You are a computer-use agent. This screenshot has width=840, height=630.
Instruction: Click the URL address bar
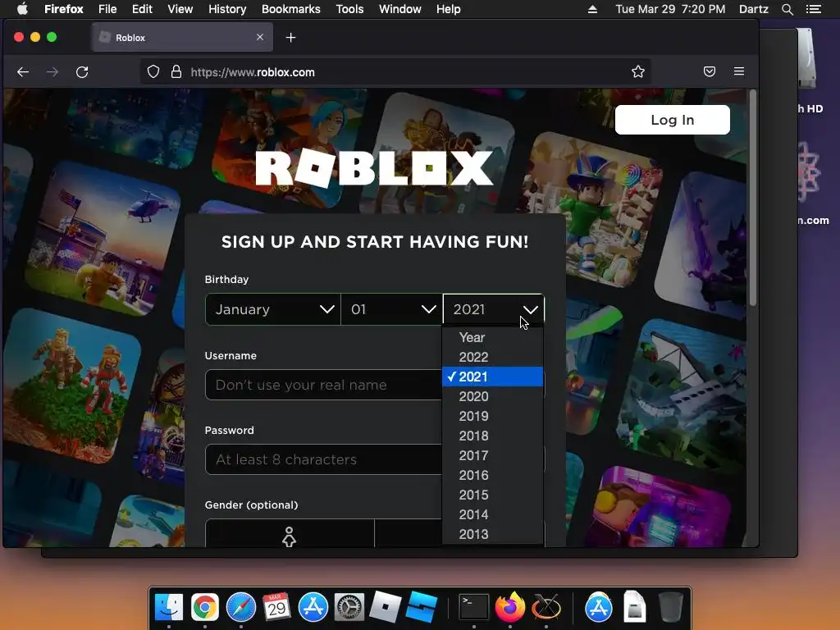coord(395,72)
